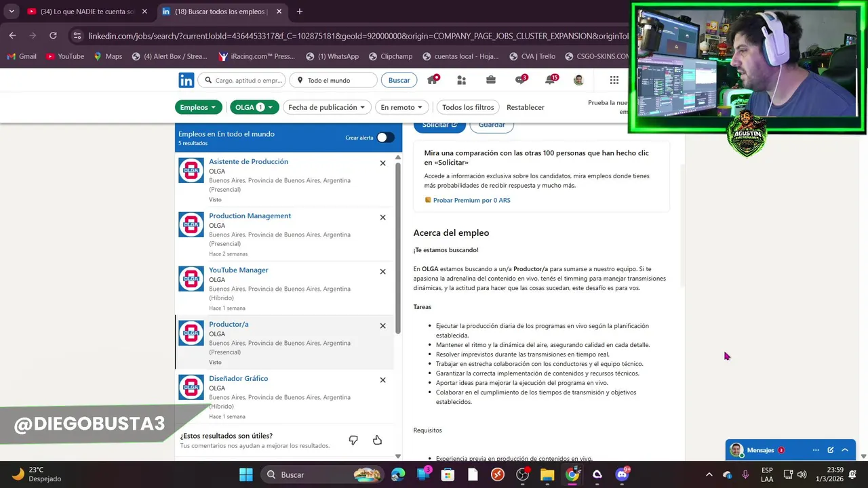Expand Fecha de publicación filter
Image resolution: width=868 pixels, height=488 pixels.
(x=327, y=107)
